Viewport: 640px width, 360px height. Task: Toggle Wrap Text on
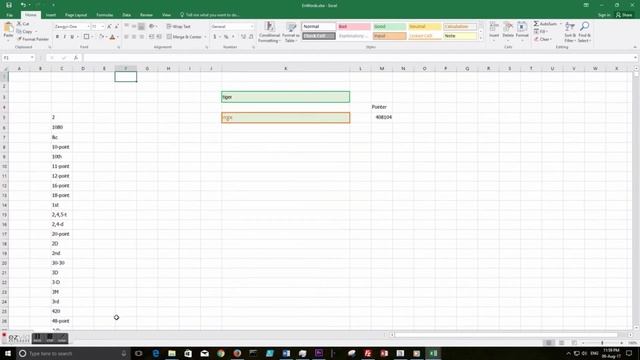[x=178, y=27]
